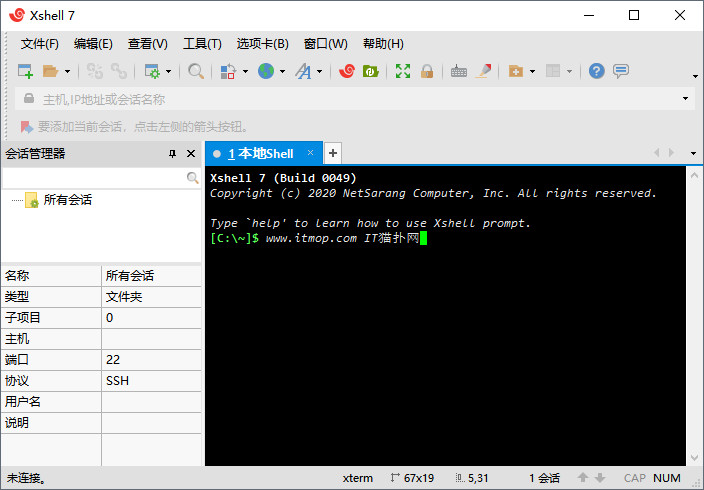Close the 本地Shell tab
Screen dimensions: 704x490
coord(310,153)
